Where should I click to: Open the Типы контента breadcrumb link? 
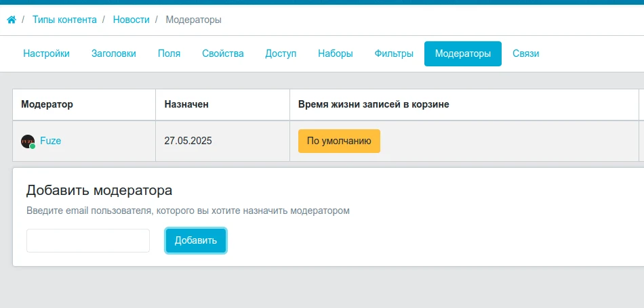(x=64, y=20)
